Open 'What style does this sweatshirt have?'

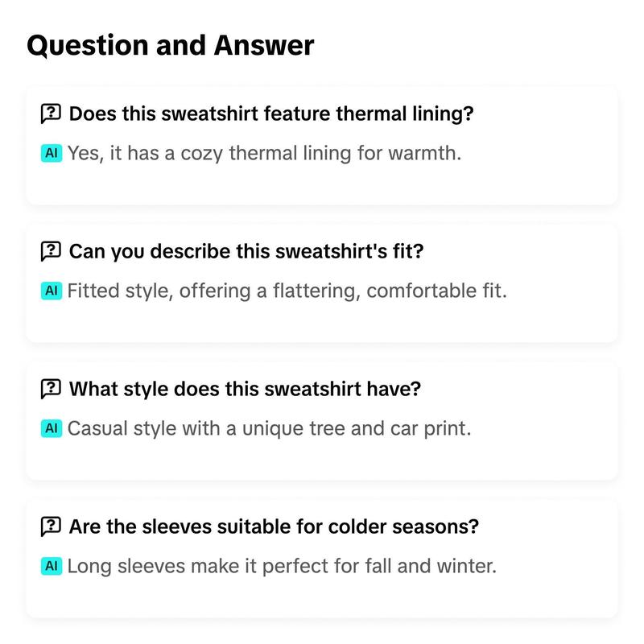[245, 389]
